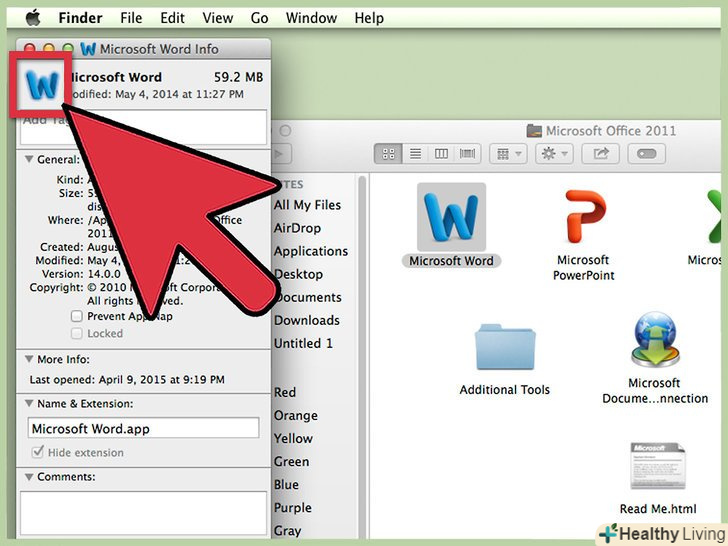Screen dimensions: 728x546
Task: Open Downloads in Finder sidebar
Action: [x=307, y=320]
